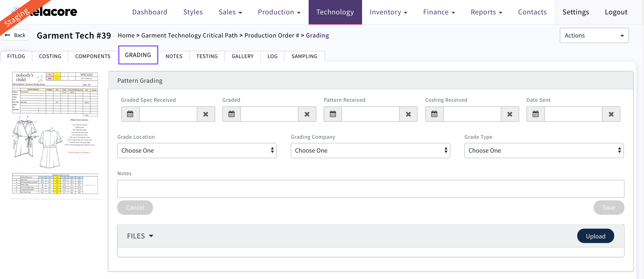Screen dimensions: 644x279
Task: Open the Grade Location dropdown
Action: point(197,151)
